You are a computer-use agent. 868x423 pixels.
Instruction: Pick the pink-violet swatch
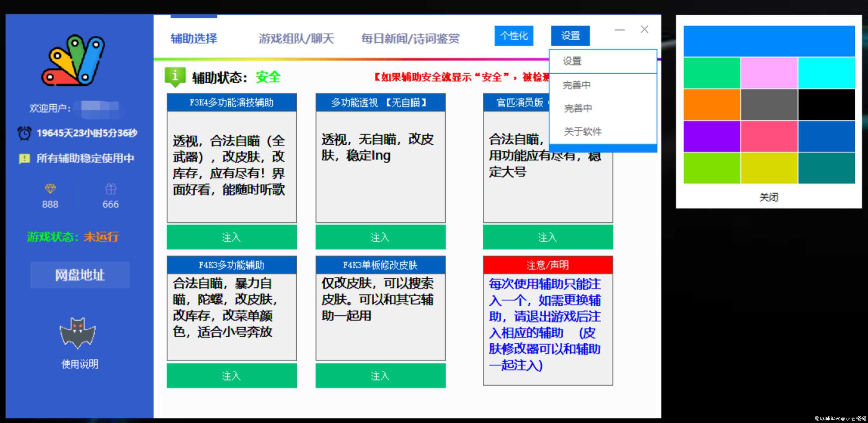769,73
